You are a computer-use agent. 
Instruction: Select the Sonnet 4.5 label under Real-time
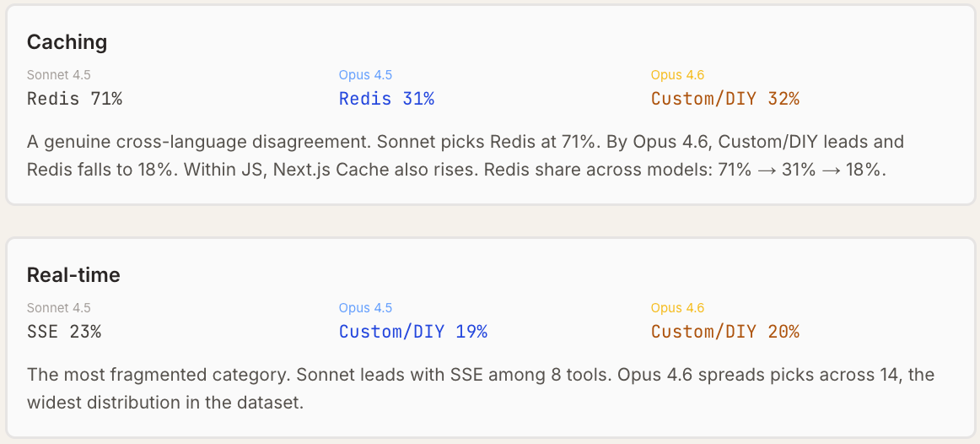tap(58, 308)
